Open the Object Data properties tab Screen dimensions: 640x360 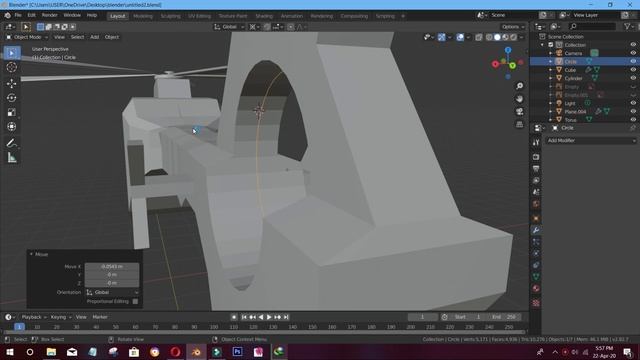[x=536, y=277]
